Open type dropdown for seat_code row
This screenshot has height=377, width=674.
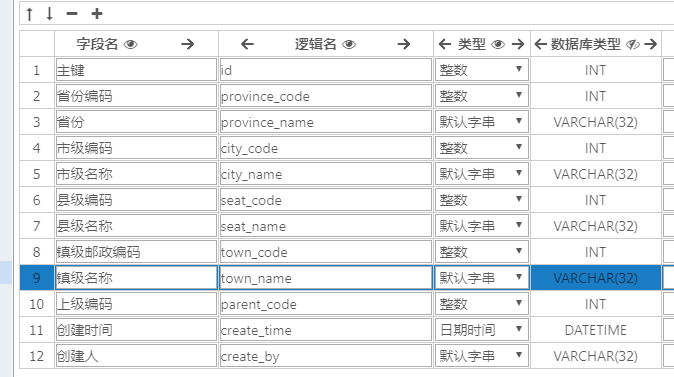click(x=482, y=200)
